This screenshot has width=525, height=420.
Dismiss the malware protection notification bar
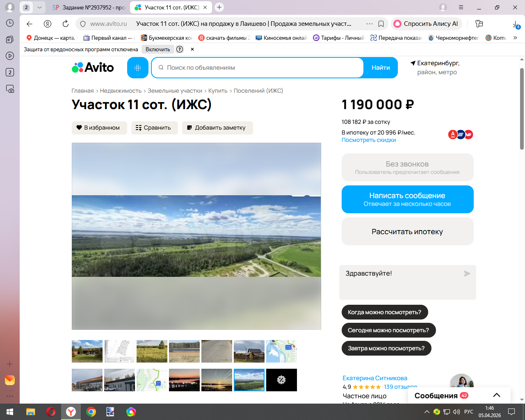coord(192,49)
